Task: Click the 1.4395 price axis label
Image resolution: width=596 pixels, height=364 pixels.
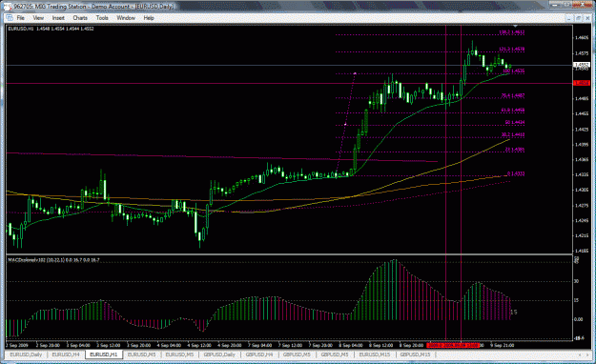Action: [582, 145]
